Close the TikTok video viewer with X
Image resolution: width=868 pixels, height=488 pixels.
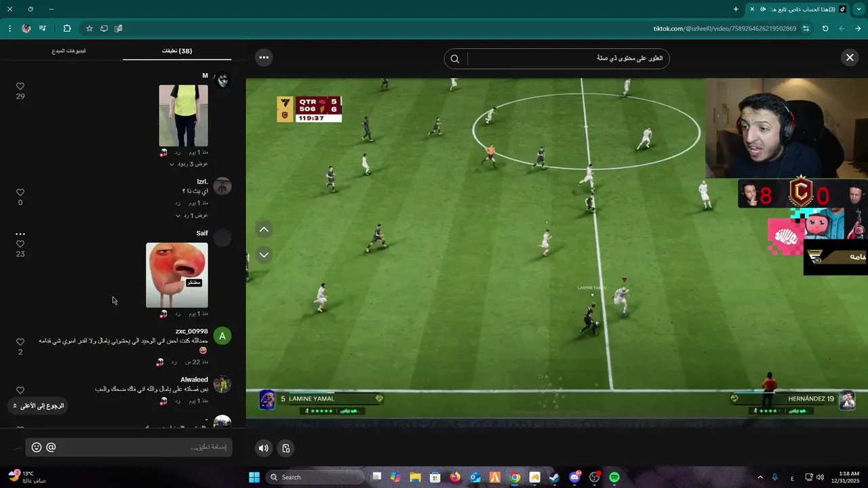pos(849,58)
